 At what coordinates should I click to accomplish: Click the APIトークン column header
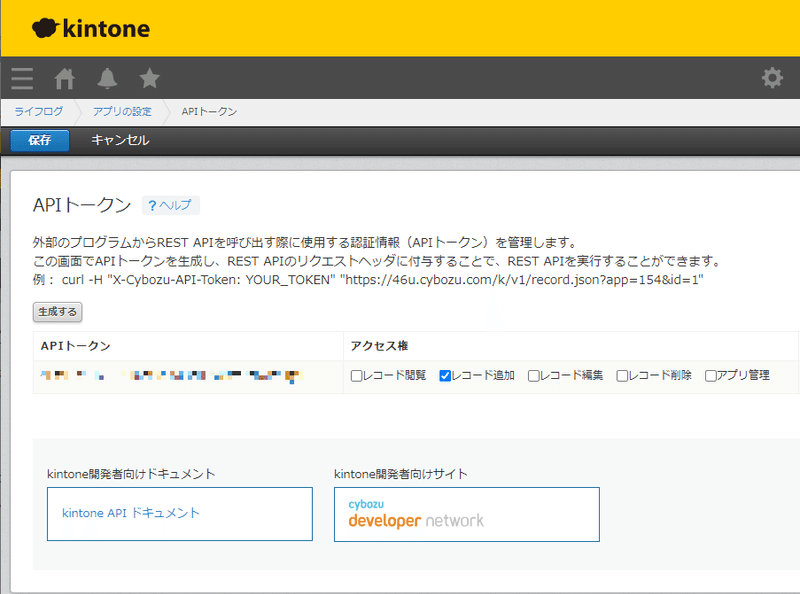[x=76, y=346]
